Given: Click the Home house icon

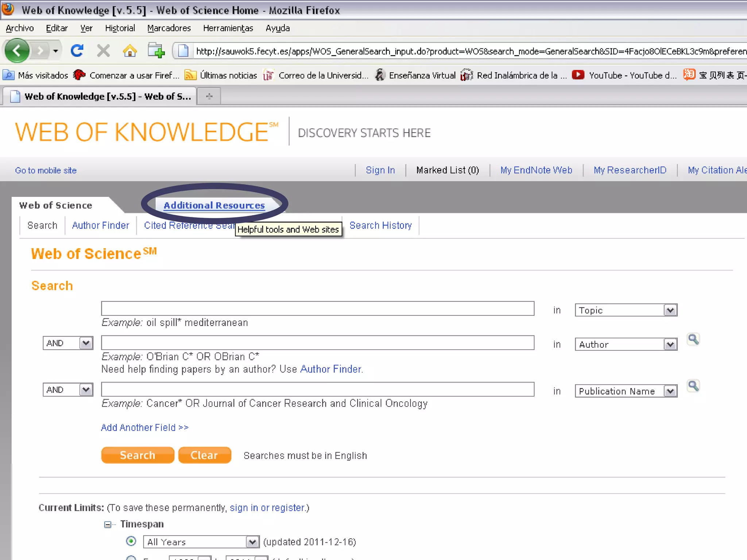Looking at the screenshot, I should point(129,51).
